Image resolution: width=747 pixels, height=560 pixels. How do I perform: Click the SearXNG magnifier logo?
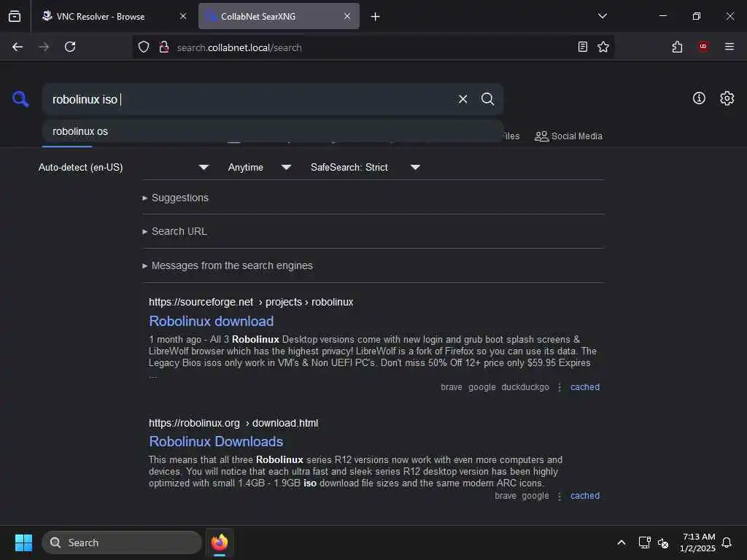20,99
